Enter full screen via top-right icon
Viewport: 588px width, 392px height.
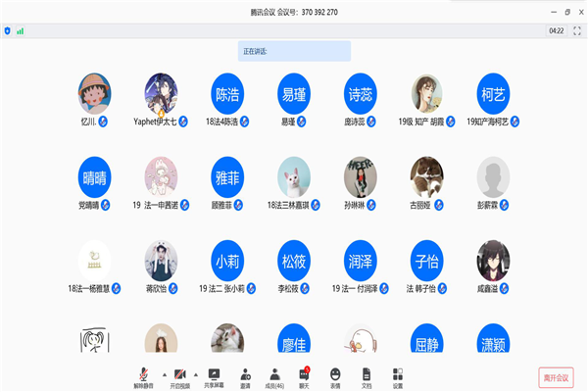tap(578, 31)
